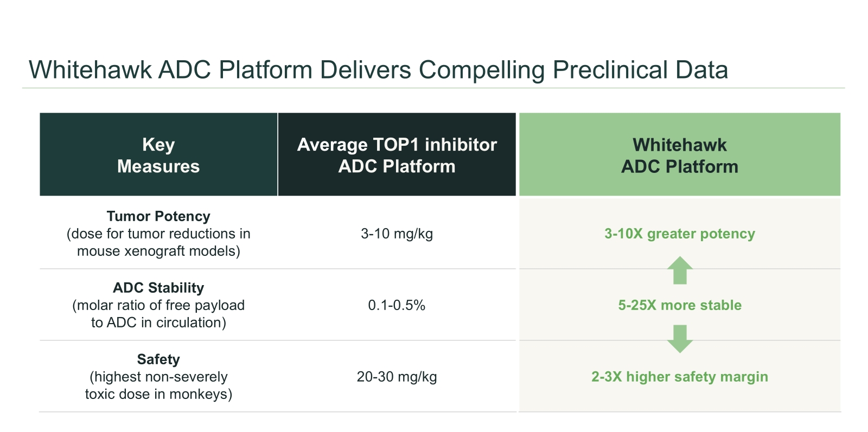Image resolution: width=868 pixels, height=432 pixels.
Task: Click the downward green arrow icon
Action: (x=680, y=339)
